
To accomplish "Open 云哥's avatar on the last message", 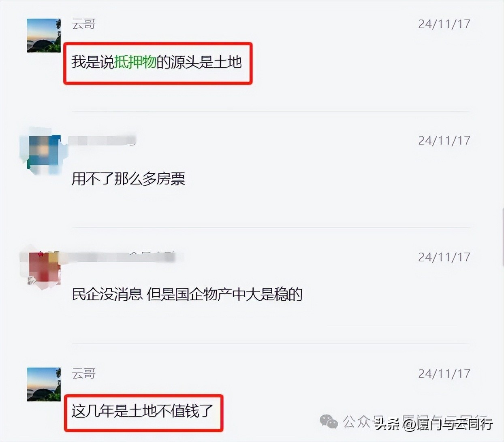I will [x=44, y=385].
